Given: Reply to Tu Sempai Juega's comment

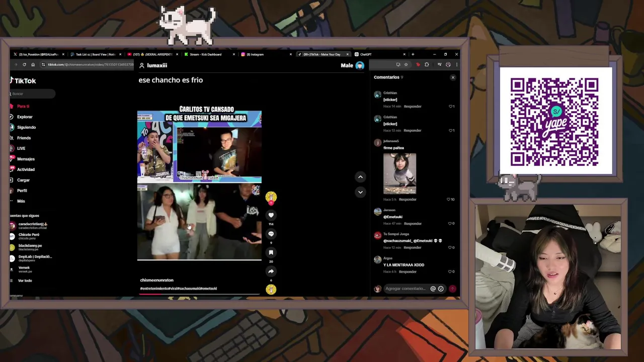Looking at the screenshot, I should (413, 248).
